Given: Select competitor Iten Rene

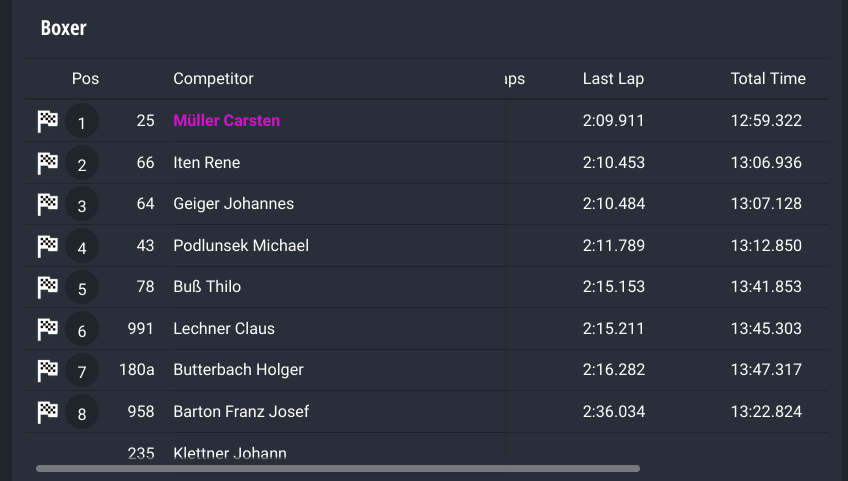Looking at the screenshot, I should click(x=207, y=163).
